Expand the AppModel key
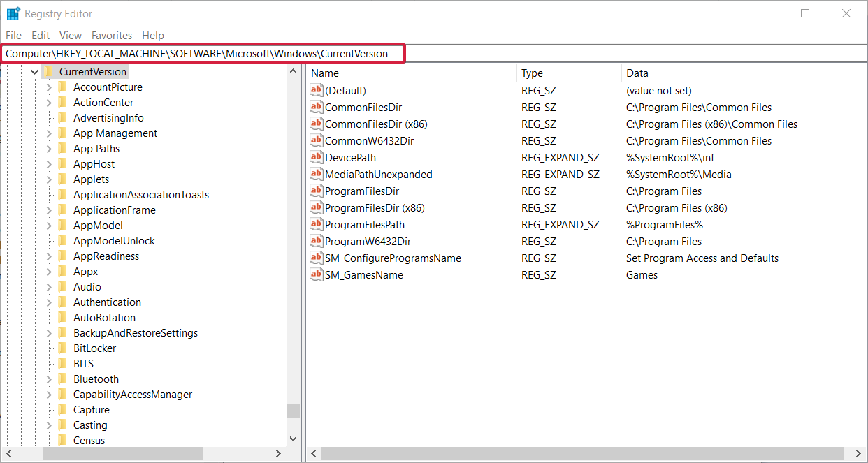 coord(49,226)
